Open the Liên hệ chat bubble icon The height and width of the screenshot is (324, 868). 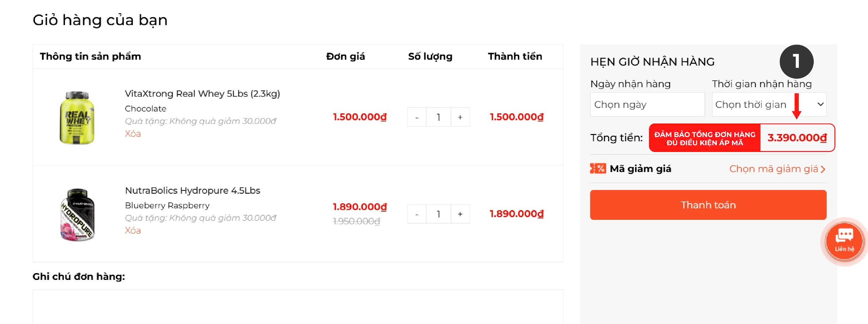coord(844,241)
